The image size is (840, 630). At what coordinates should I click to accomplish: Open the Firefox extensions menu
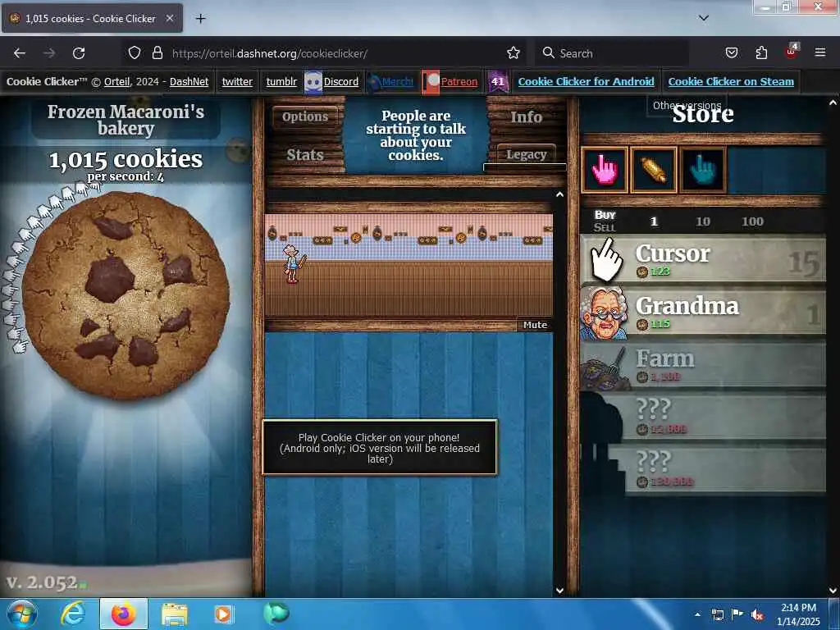point(761,52)
